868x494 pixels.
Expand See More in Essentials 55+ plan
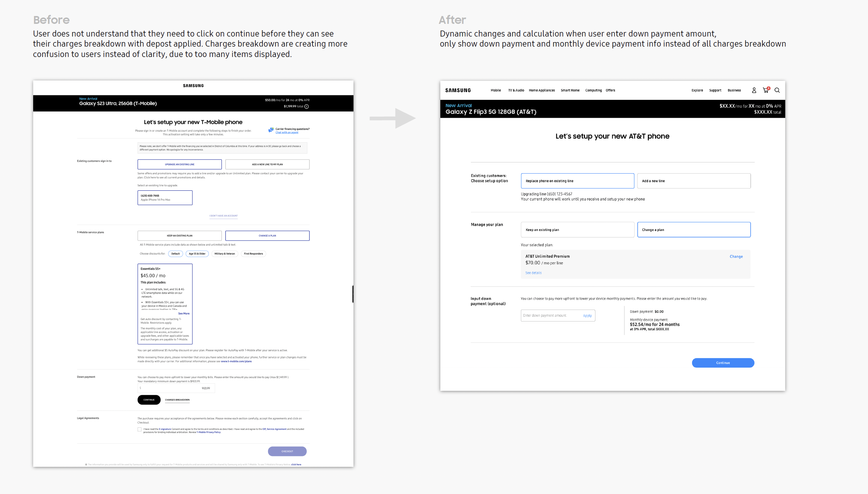coord(184,314)
